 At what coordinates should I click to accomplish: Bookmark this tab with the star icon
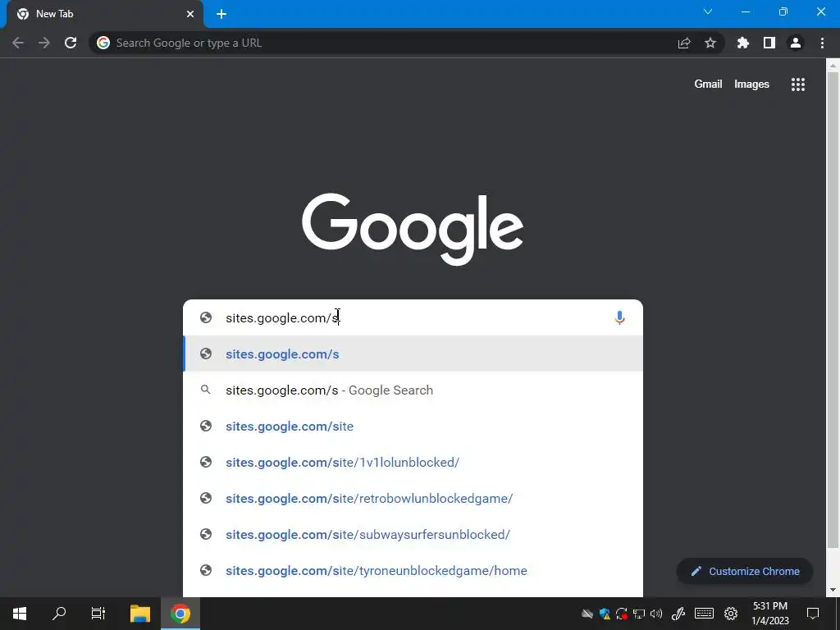tap(710, 43)
